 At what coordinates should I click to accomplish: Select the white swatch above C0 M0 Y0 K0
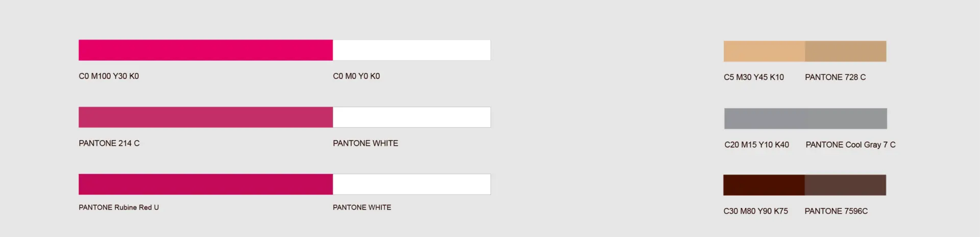(x=411, y=50)
